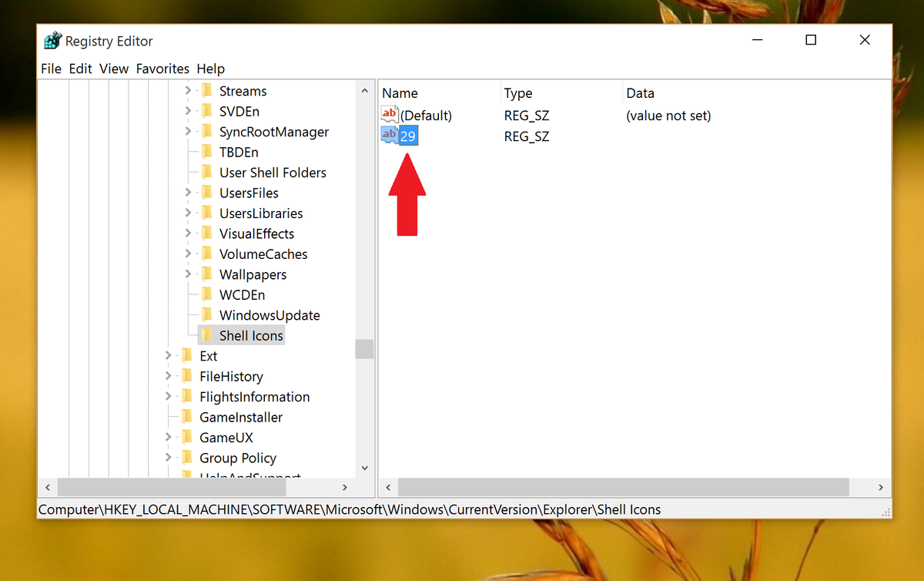Screen dimensions: 924x581
Task: Click the Registry Editor app icon in title bar
Action: click(x=52, y=41)
